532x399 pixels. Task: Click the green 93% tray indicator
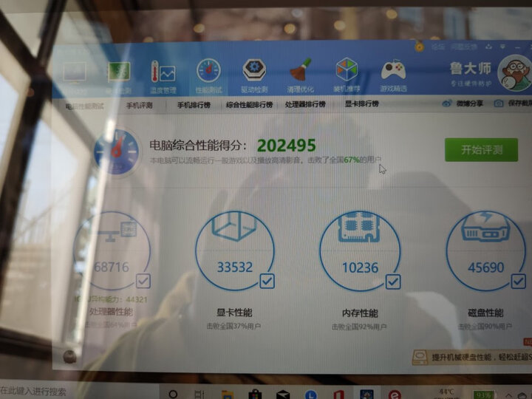coord(483,395)
